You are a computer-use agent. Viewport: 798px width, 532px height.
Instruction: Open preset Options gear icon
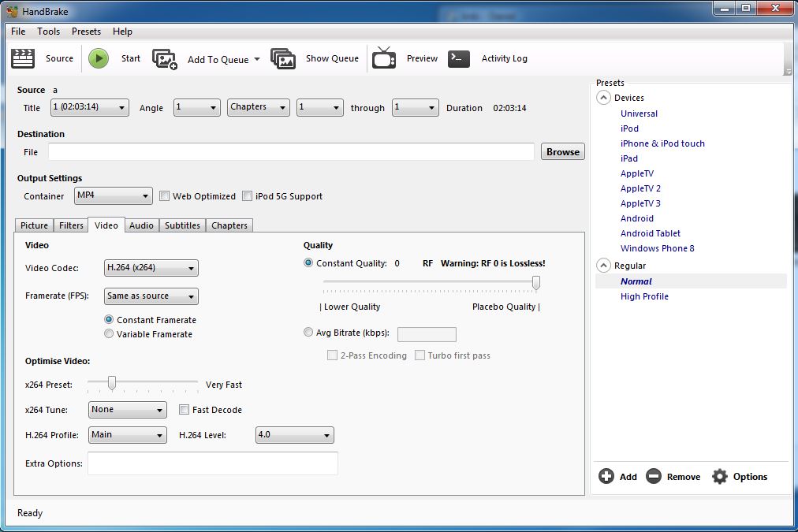click(719, 476)
